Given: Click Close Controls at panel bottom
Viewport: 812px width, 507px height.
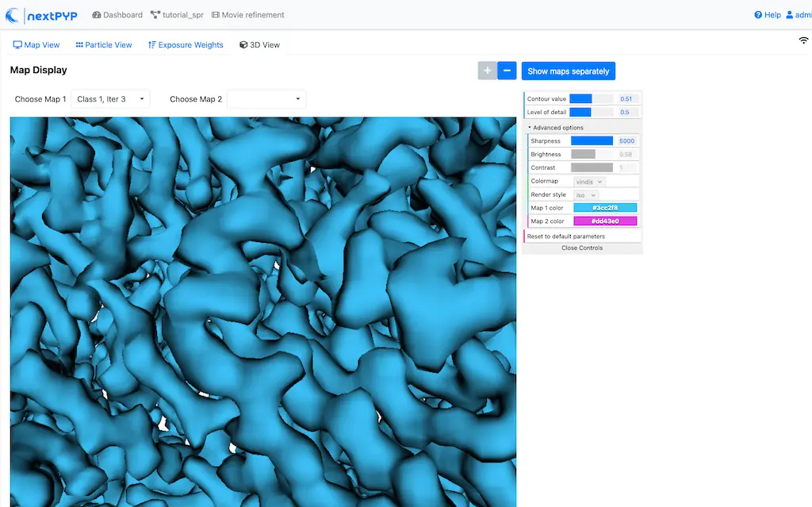Looking at the screenshot, I should (x=582, y=248).
